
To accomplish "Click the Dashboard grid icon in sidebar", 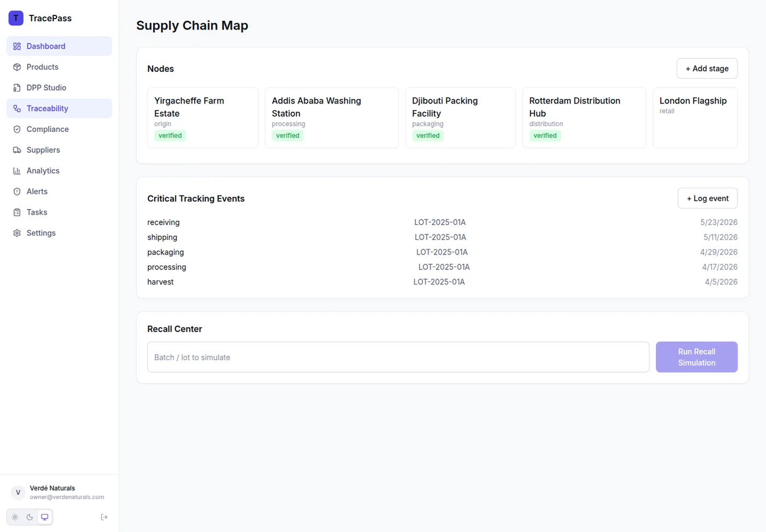I will [17, 47].
